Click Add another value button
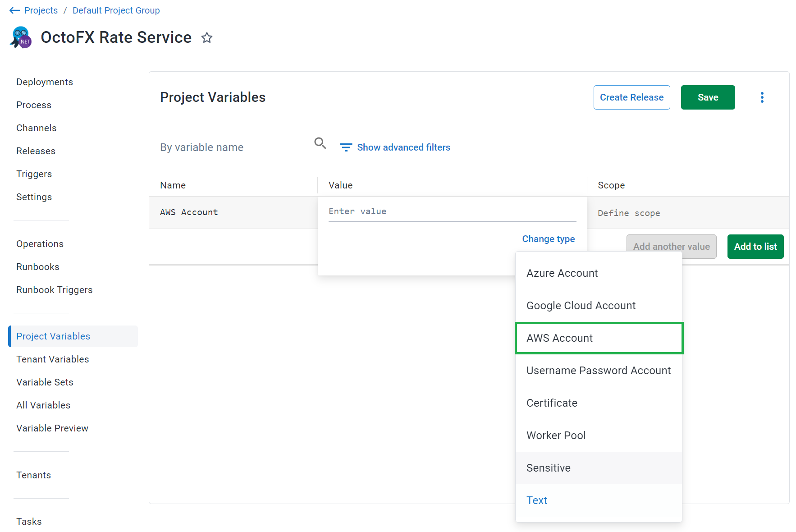The width and height of the screenshot is (796, 532). pos(671,247)
